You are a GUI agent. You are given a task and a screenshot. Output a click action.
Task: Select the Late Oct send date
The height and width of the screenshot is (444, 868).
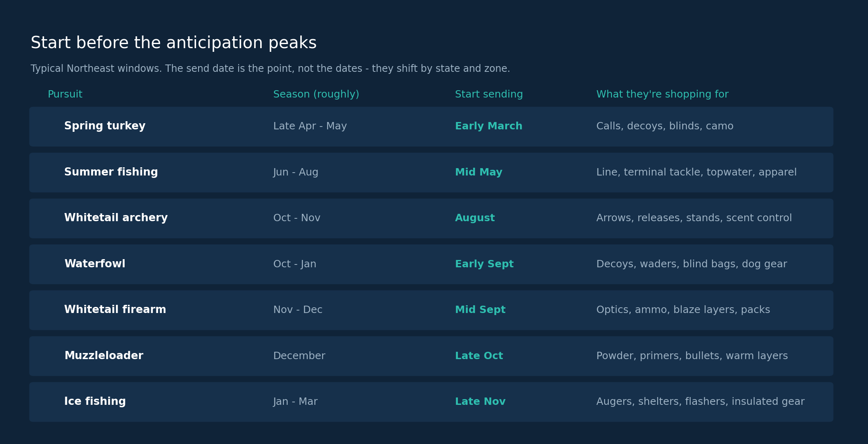(x=479, y=356)
